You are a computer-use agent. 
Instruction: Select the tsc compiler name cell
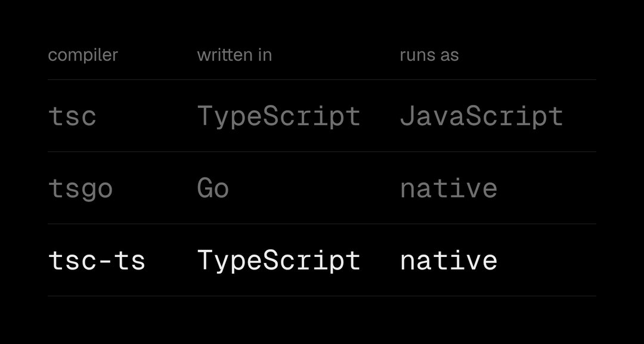click(72, 116)
